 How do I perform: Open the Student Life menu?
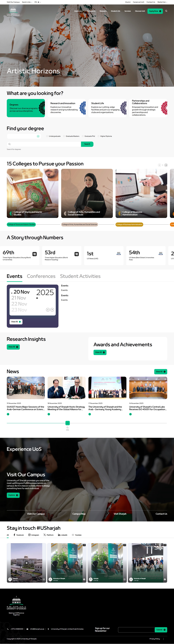point(115,11)
